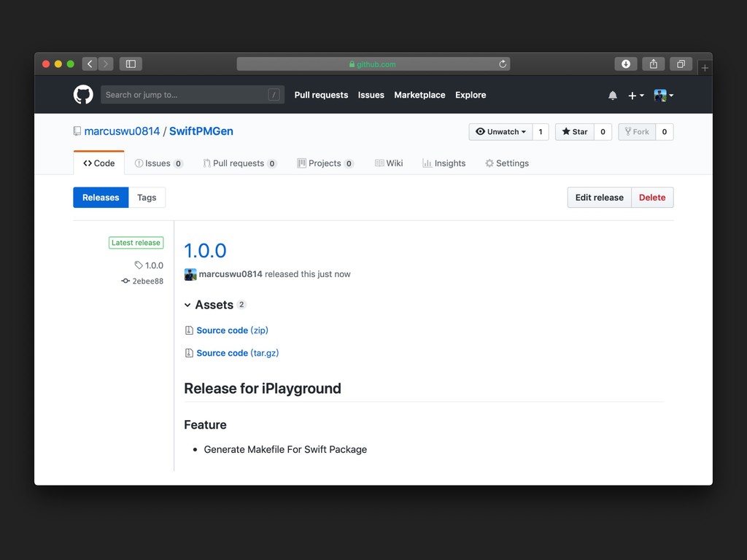Click the Fork button

click(x=637, y=132)
